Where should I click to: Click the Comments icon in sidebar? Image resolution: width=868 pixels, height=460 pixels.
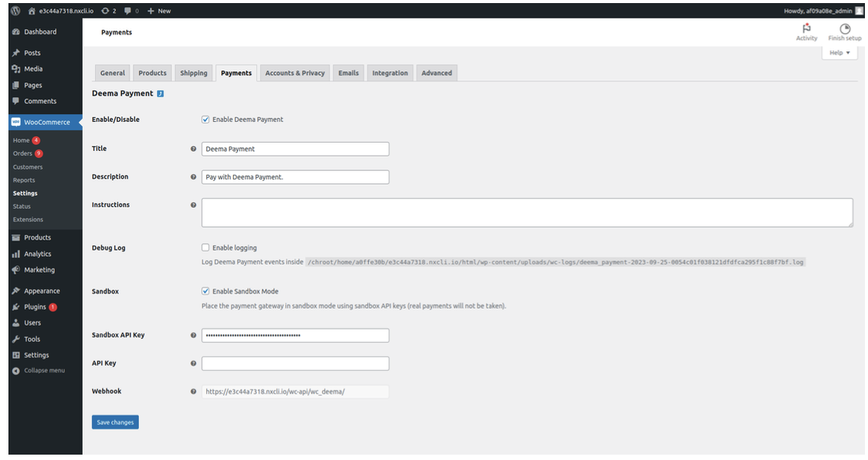(16, 100)
